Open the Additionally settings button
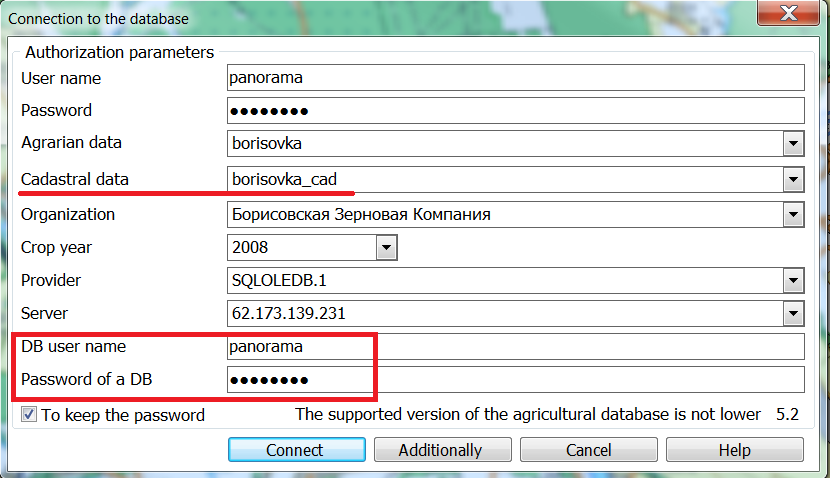The width and height of the screenshot is (830, 478). [x=440, y=450]
